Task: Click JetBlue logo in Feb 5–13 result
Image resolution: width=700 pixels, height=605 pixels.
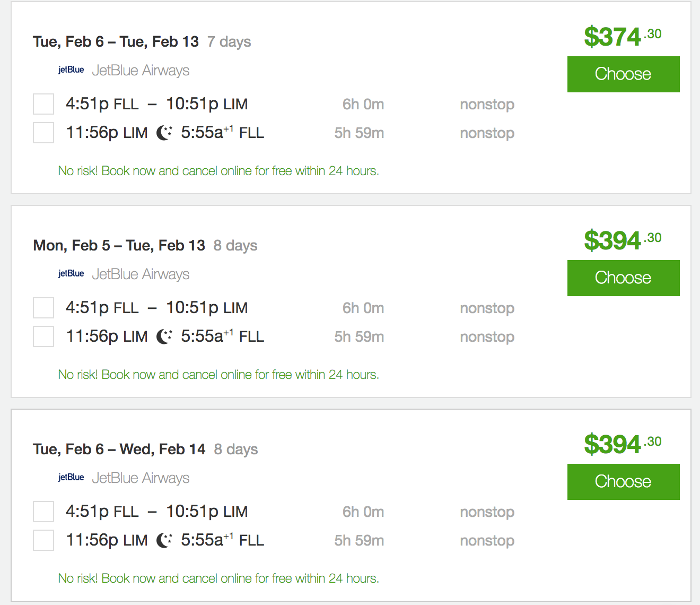Action: [71, 274]
